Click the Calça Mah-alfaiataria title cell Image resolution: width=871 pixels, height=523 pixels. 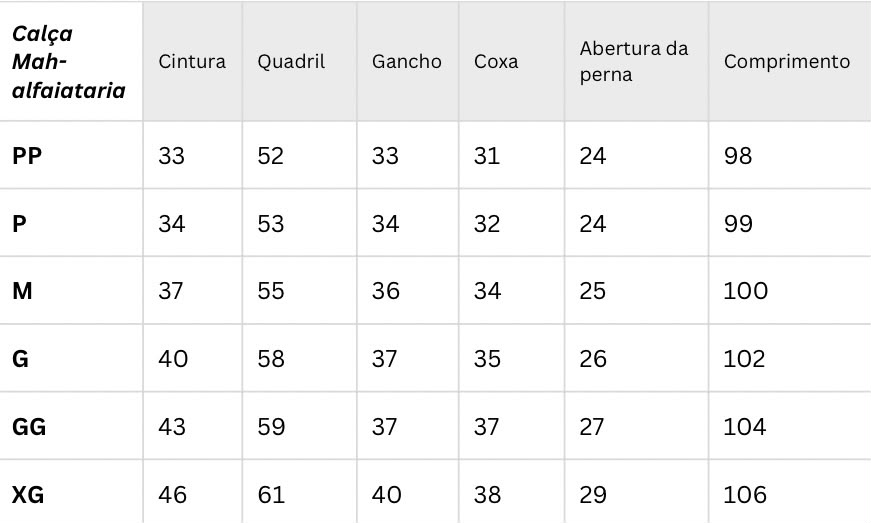(x=69, y=62)
